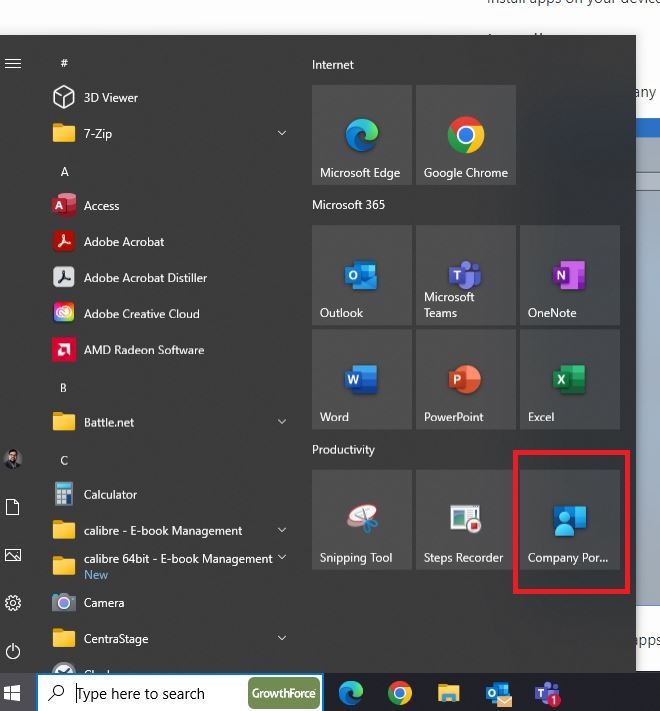Launch the Word tile
The image size is (660, 711).
[362, 379]
